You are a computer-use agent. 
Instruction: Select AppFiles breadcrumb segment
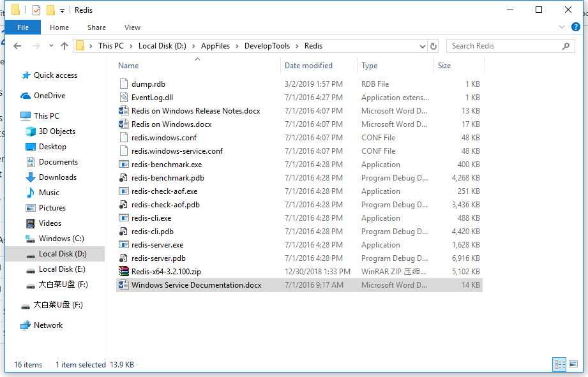pyautogui.click(x=215, y=46)
